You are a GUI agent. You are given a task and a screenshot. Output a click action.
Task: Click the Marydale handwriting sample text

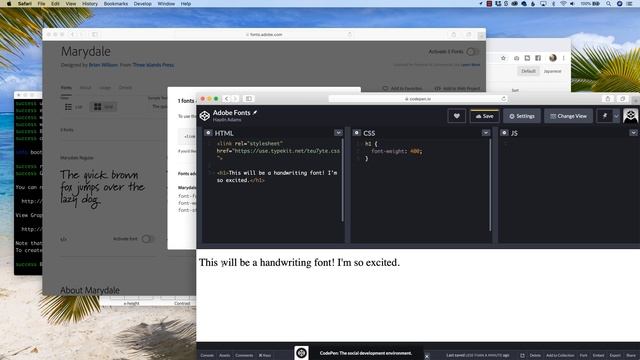102,188
